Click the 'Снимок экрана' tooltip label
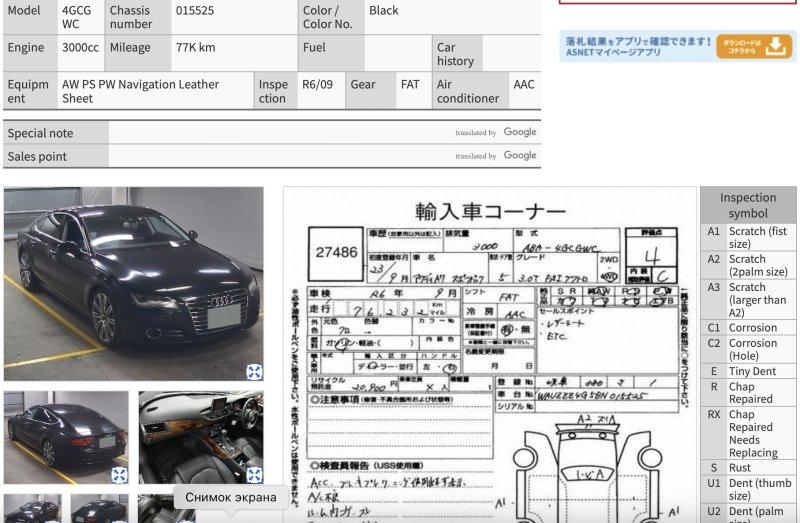Viewport: 800px width, 523px height. click(x=231, y=497)
